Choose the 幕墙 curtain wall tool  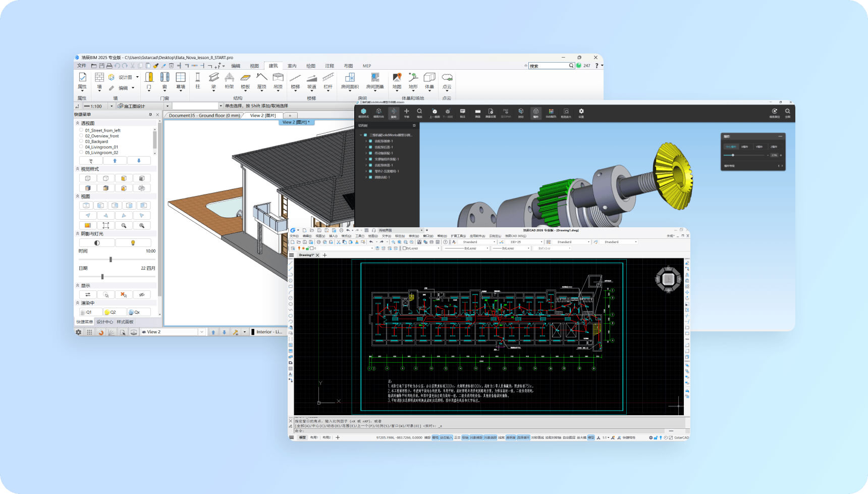pos(180,80)
